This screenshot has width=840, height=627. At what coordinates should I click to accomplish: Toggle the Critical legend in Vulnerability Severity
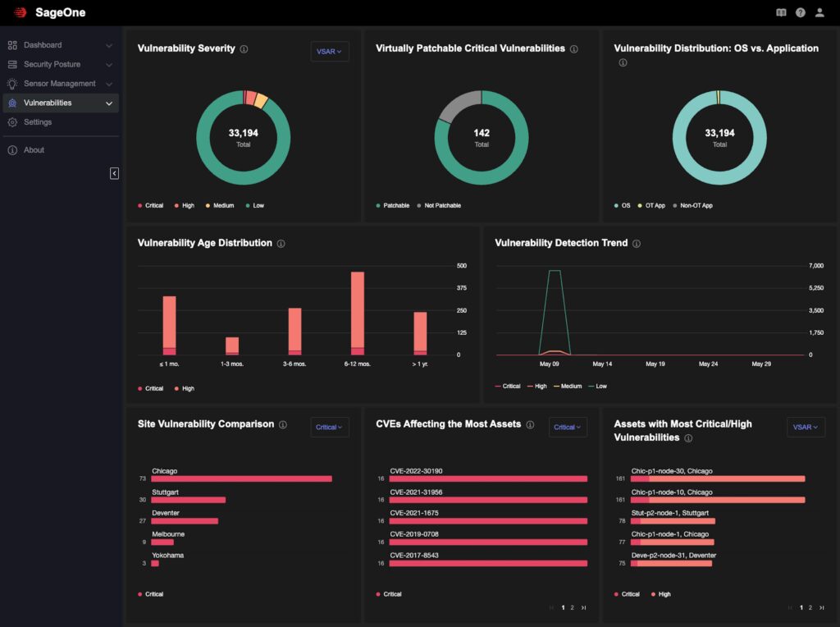coord(150,206)
